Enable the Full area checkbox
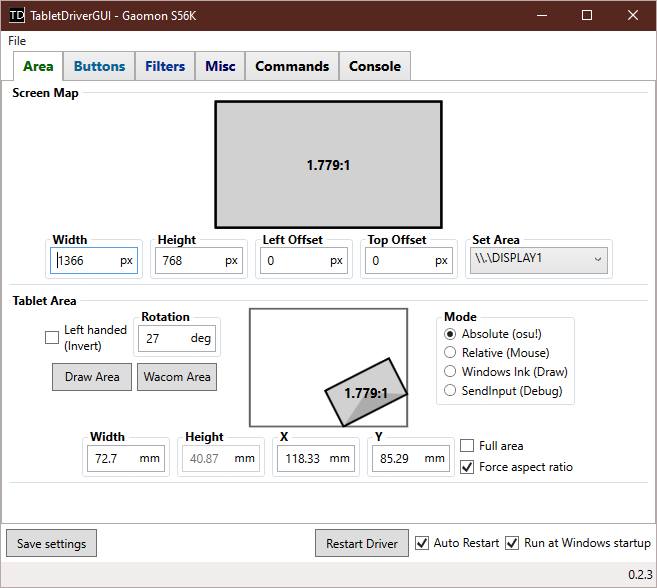The height and width of the screenshot is (588, 657). click(467, 446)
